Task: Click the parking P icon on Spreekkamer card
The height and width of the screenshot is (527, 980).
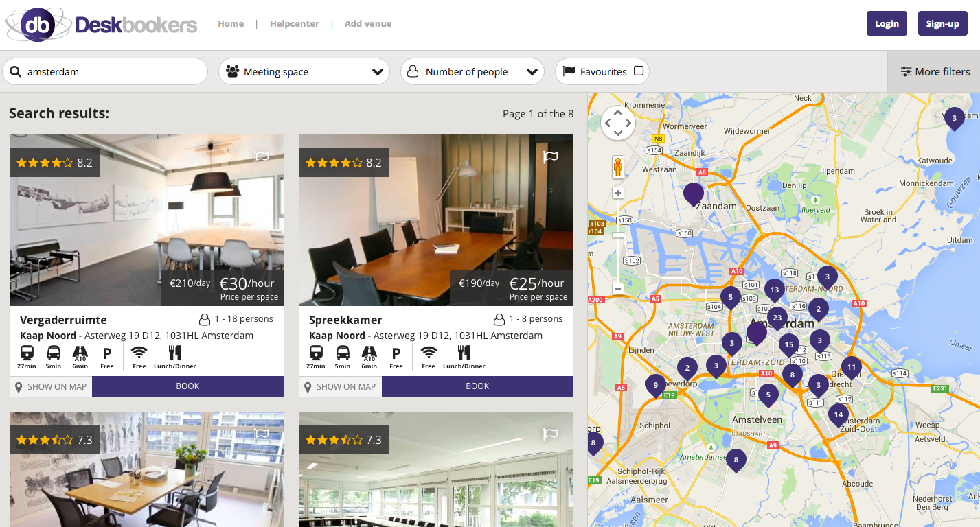Action: point(396,353)
